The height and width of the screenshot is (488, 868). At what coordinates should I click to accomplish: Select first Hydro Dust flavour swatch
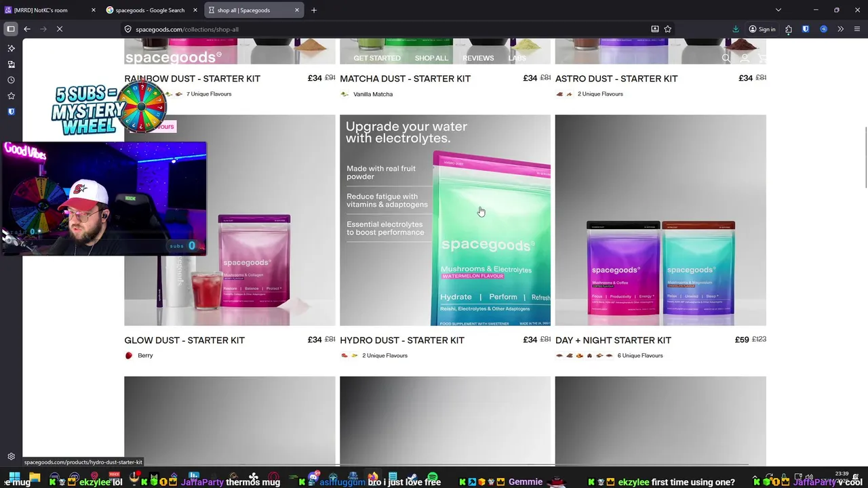pyautogui.click(x=344, y=355)
